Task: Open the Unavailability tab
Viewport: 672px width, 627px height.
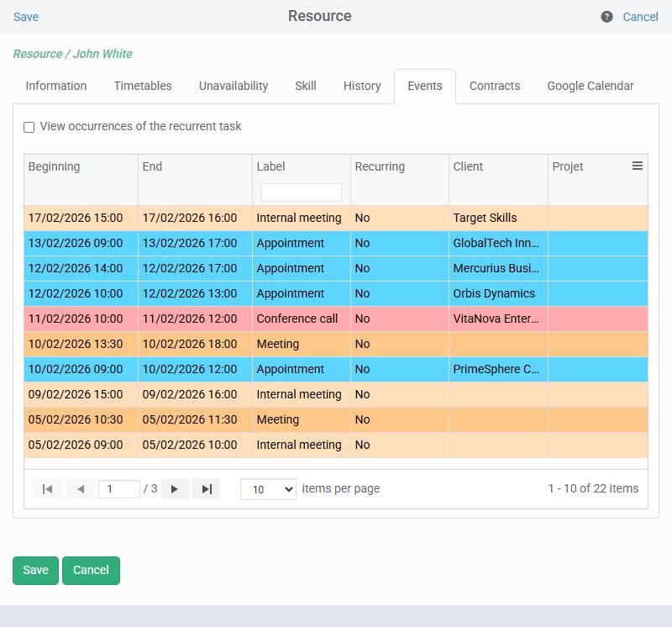Action: click(234, 86)
